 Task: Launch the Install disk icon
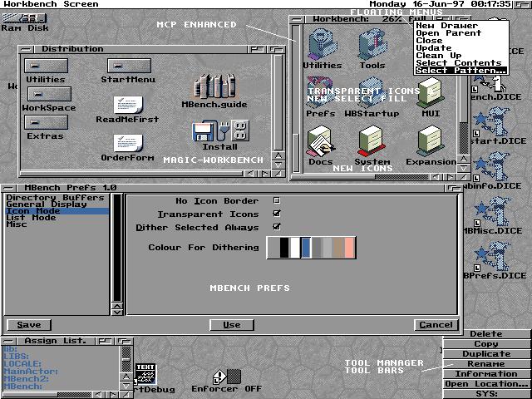(x=219, y=131)
